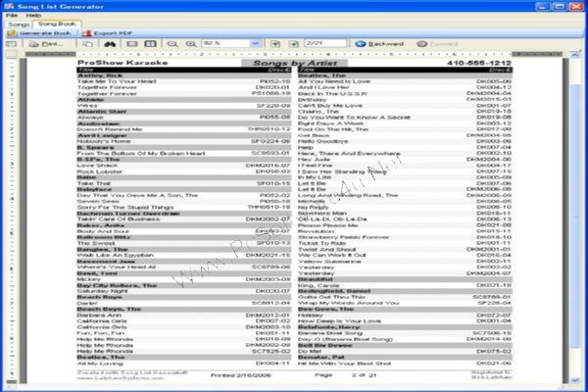Click the 'Yellow Submarine' song row
The width and height of the screenshot is (588, 392).
tap(405, 261)
